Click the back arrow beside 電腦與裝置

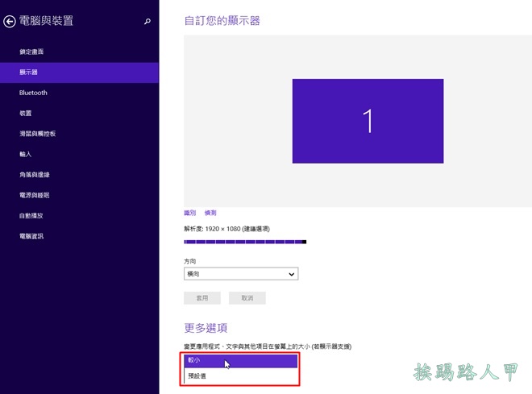coord(10,22)
